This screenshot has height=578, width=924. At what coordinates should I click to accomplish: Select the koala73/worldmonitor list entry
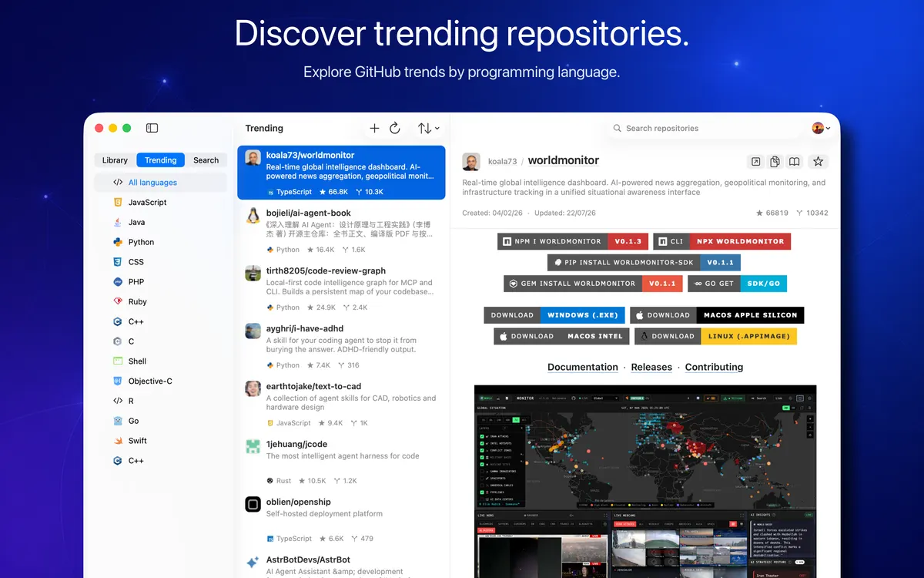pyautogui.click(x=341, y=173)
